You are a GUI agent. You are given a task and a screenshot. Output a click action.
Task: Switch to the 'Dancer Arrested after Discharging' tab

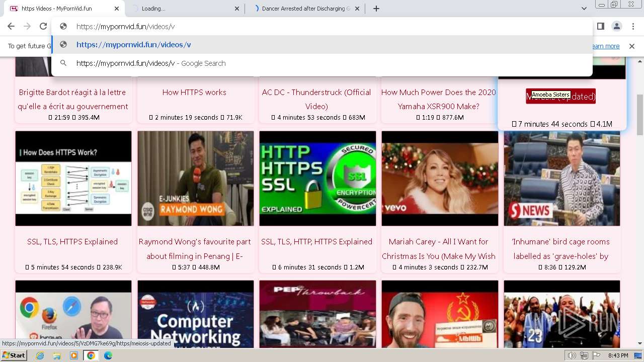click(x=305, y=9)
